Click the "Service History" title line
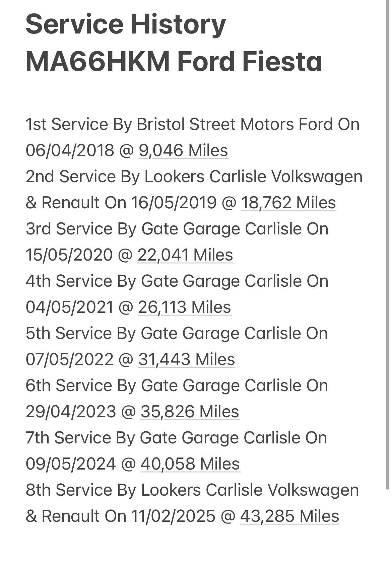This screenshot has height=566, width=392. coord(126,24)
